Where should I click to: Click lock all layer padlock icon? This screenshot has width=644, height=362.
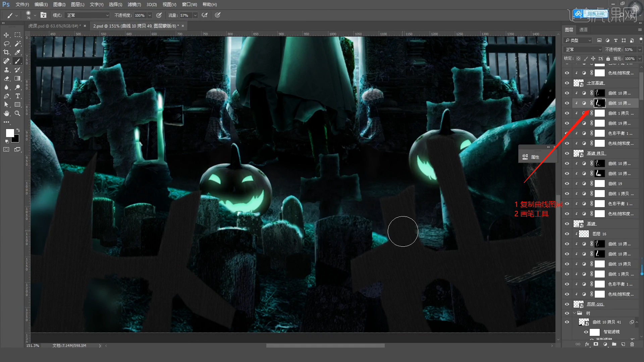click(x=608, y=59)
